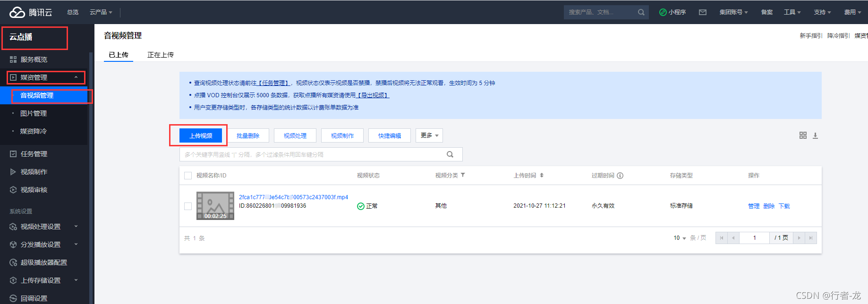Open the 云产品 dropdown
The width and height of the screenshot is (868, 304).
pos(101,12)
